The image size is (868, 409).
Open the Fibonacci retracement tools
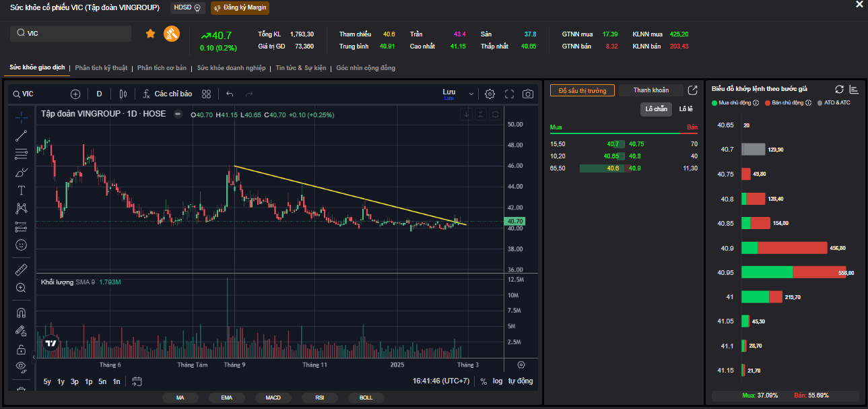[21, 154]
